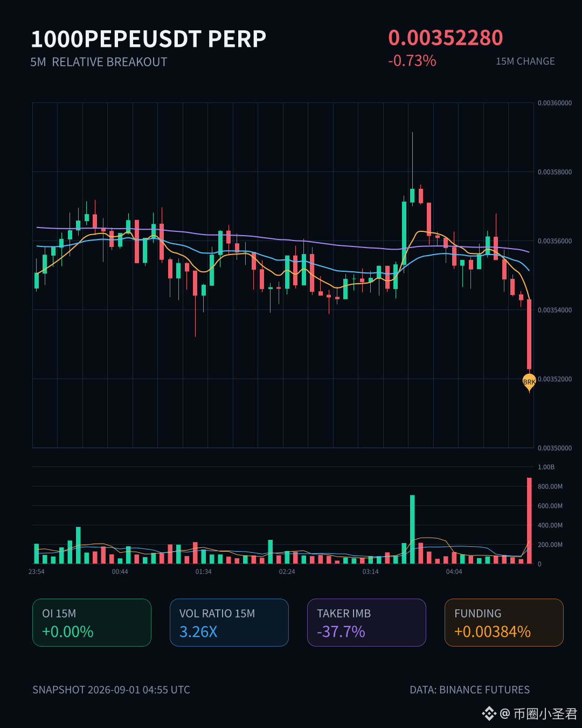Click the 02:24 time axis label

tap(287, 572)
